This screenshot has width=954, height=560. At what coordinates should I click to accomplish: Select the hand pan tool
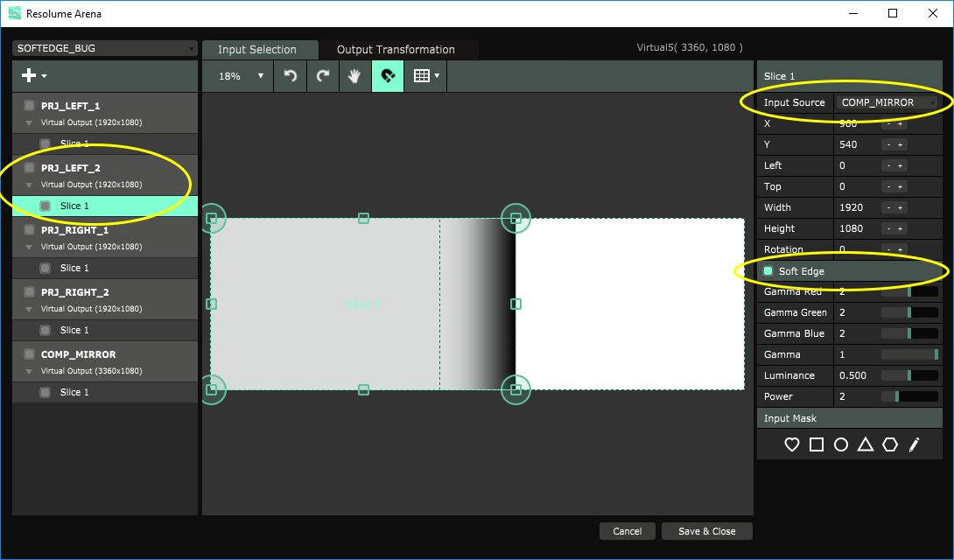354,76
